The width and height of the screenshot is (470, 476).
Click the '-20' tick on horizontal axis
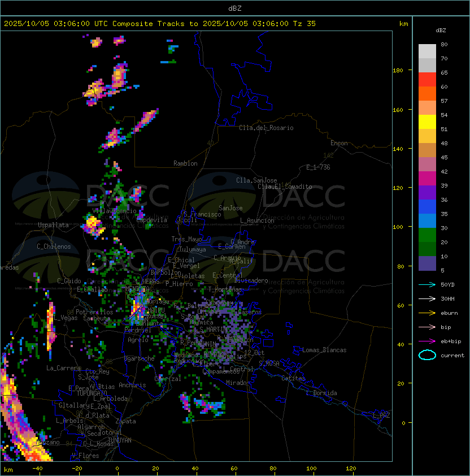[x=77, y=469]
